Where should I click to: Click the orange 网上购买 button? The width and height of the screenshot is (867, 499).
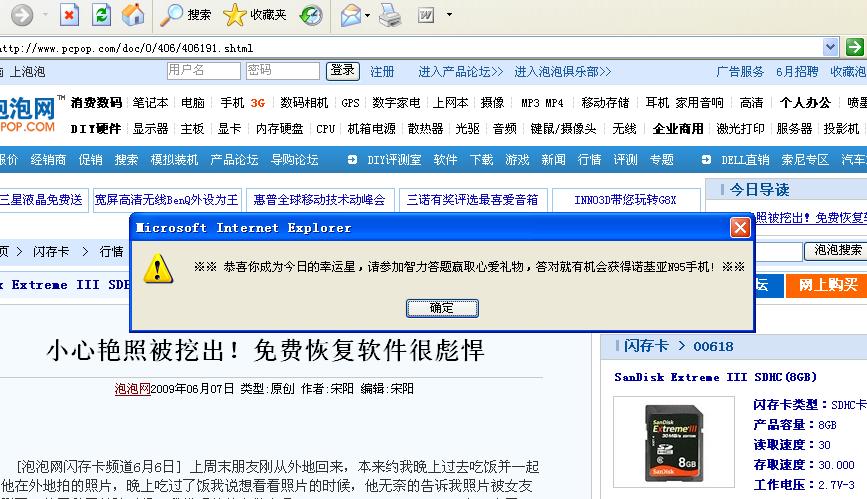click(x=827, y=285)
